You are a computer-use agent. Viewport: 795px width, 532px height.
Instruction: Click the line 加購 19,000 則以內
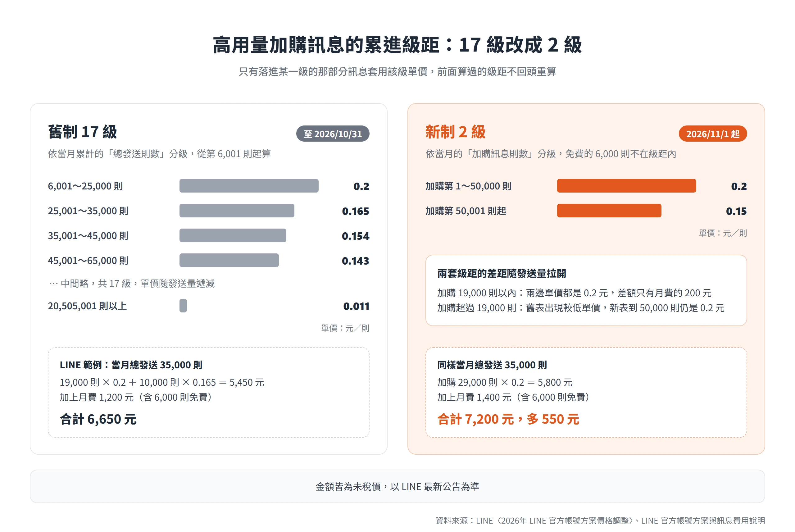(574, 293)
